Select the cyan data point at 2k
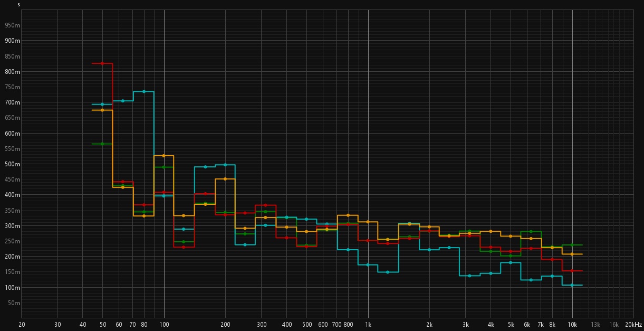This screenshot has width=644, height=331. [x=429, y=250]
